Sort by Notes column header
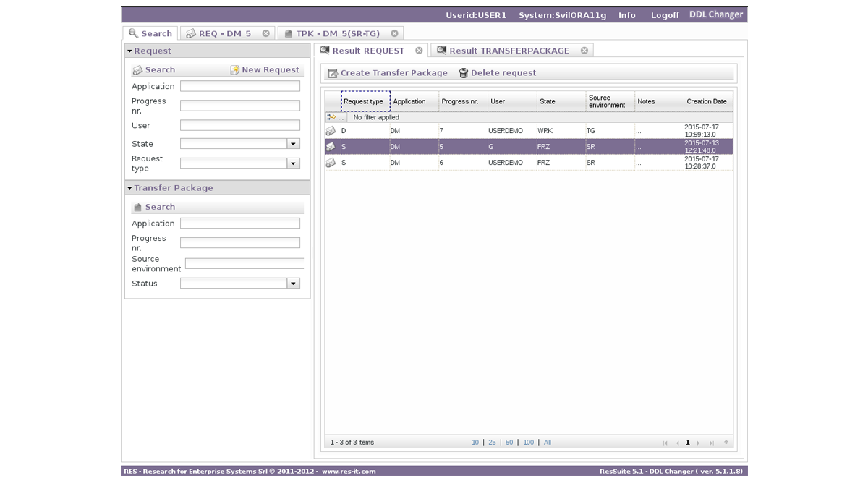The height and width of the screenshot is (481, 868). pyautogui.click(x=660, y=101)
